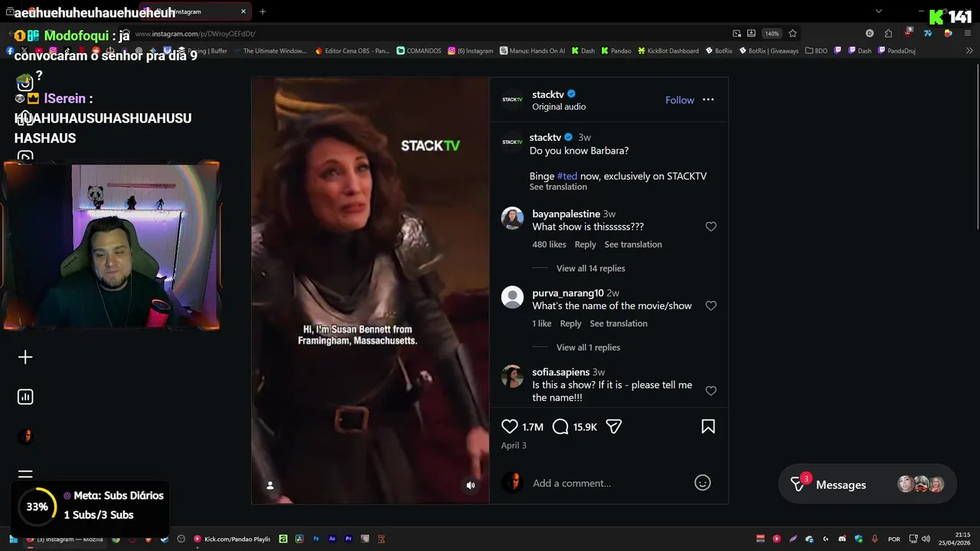This screenshot has width=980, height=551.
Task: Open the BDO bookmarks folder
Action: (816, 51)
